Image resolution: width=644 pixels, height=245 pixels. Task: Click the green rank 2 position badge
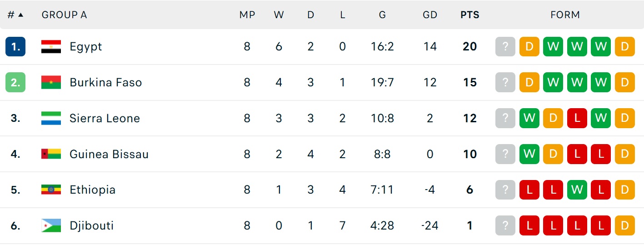pyautogui.click(x=15, y=82)
